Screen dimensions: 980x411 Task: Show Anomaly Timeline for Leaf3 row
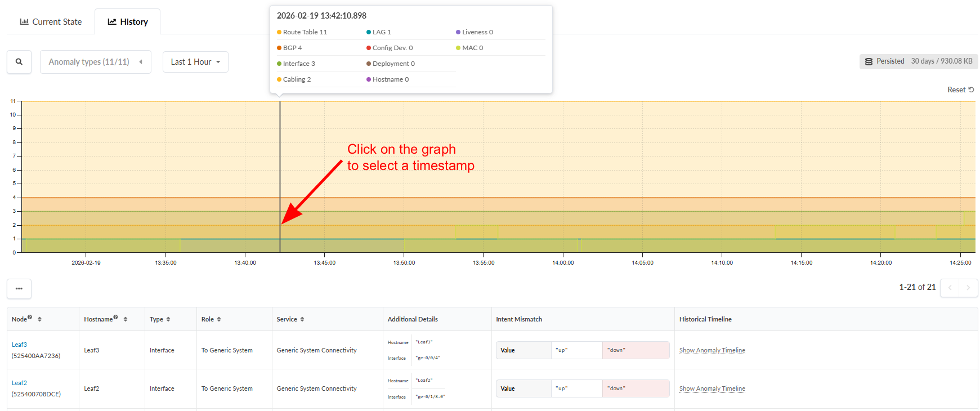(x=712, y=350)
